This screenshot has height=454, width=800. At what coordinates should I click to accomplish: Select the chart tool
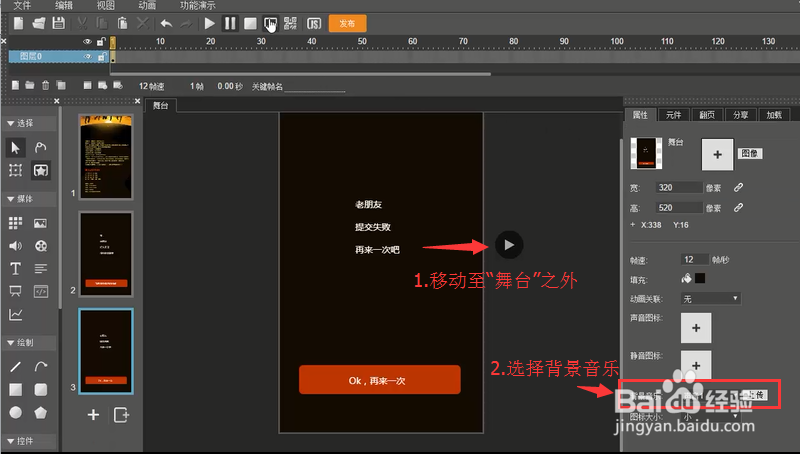15,315
